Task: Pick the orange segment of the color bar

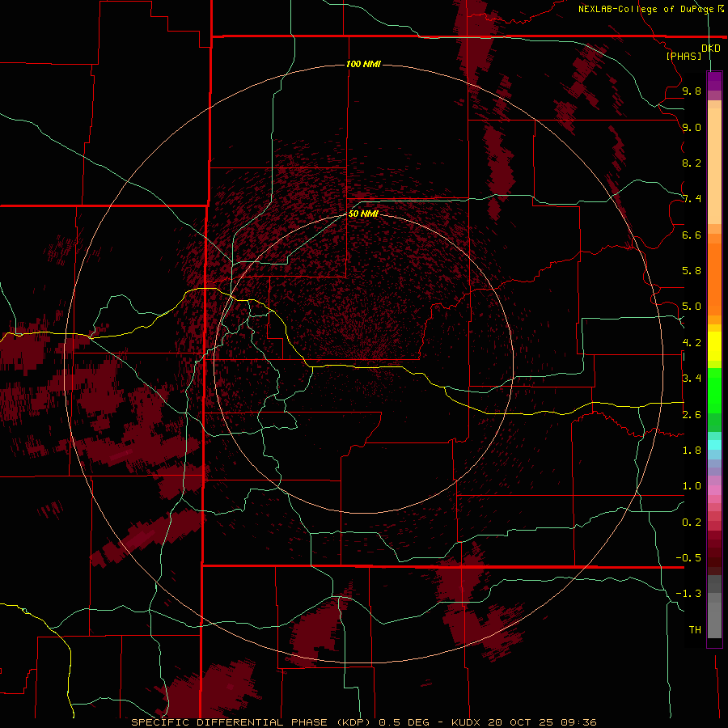Action: coord(714,279)
